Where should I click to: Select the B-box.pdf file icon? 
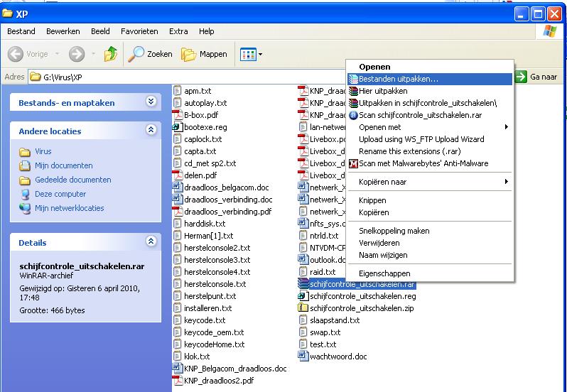pos(178,115)
